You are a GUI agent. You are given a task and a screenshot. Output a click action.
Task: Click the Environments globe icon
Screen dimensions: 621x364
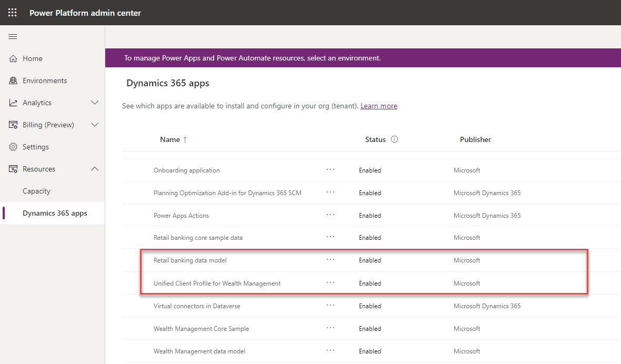(x=13, y=80)
